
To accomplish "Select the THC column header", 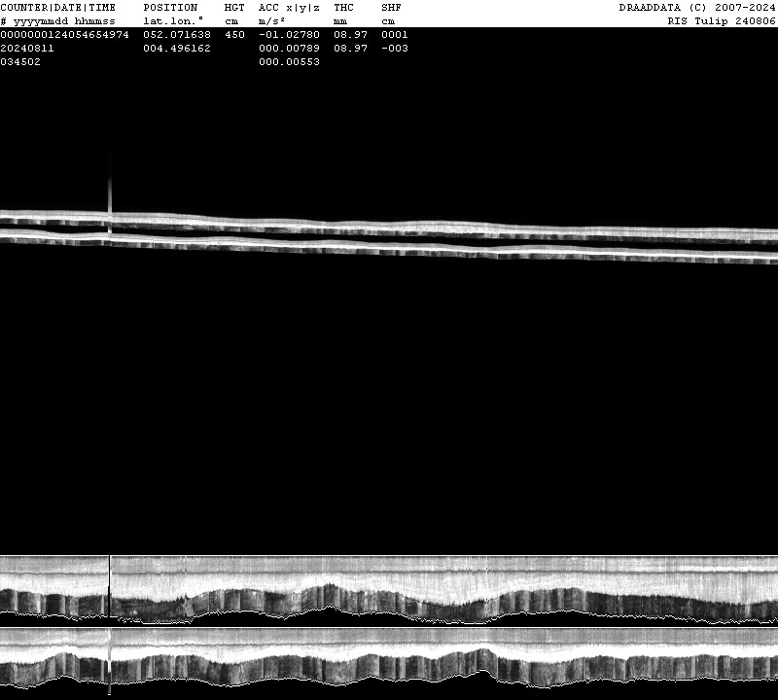I will coord(343,7).
